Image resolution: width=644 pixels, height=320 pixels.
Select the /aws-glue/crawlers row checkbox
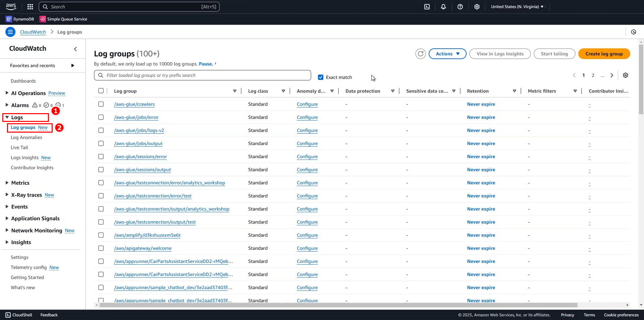tap(101, 104)
